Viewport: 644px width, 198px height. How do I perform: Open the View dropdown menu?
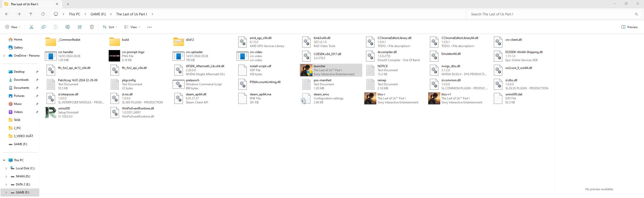[x=132, y=27]
